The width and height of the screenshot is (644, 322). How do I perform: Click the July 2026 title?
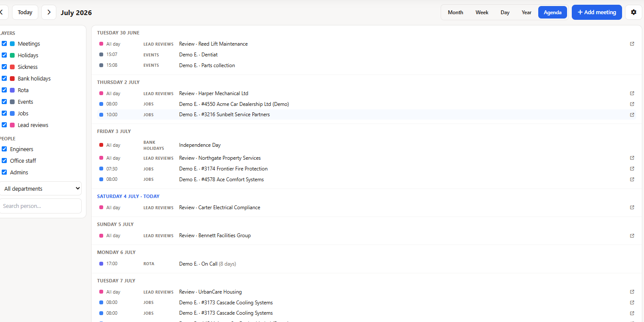(x=76, y=12)
